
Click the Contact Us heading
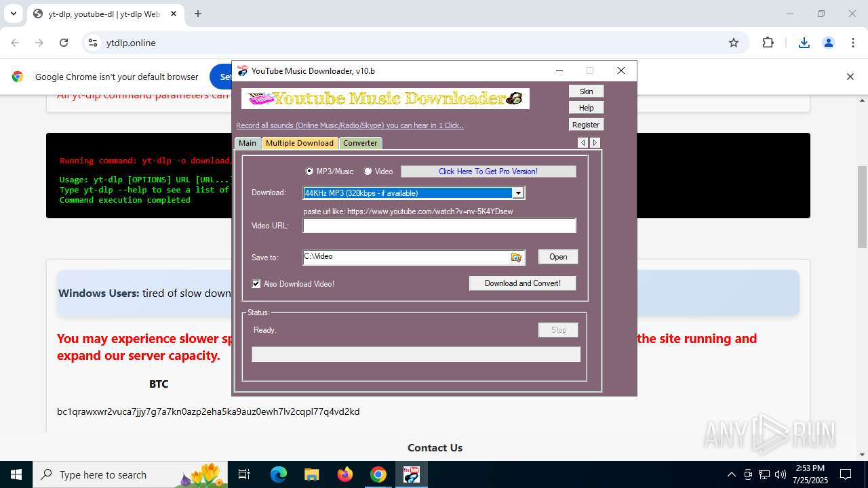point(435,447)
